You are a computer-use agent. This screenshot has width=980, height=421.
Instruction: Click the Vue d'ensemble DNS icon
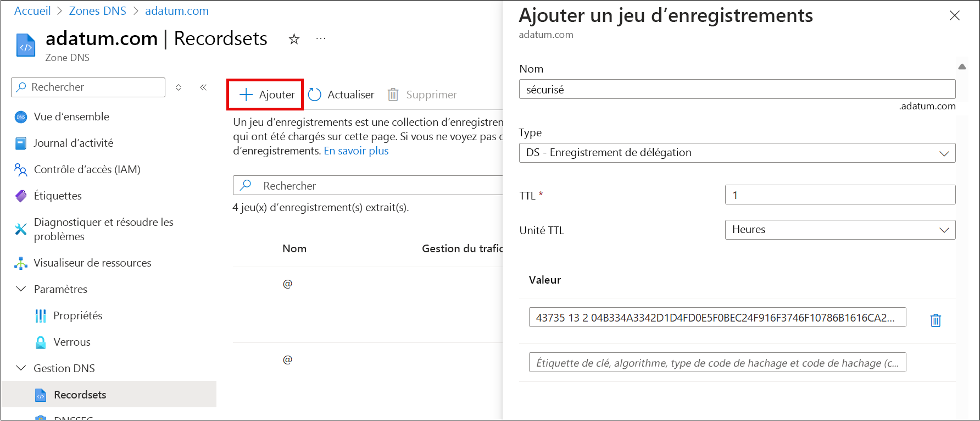(21, 117)
